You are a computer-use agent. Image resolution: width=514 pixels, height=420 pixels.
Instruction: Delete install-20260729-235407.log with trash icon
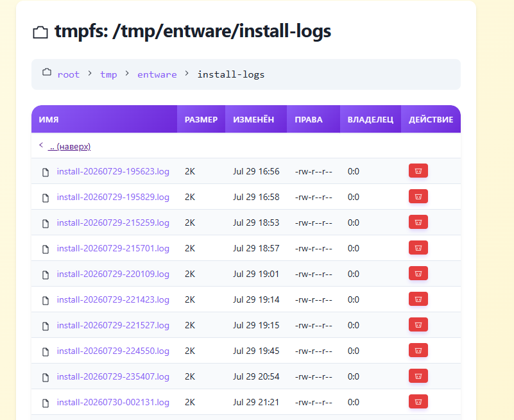pos(418,376)
